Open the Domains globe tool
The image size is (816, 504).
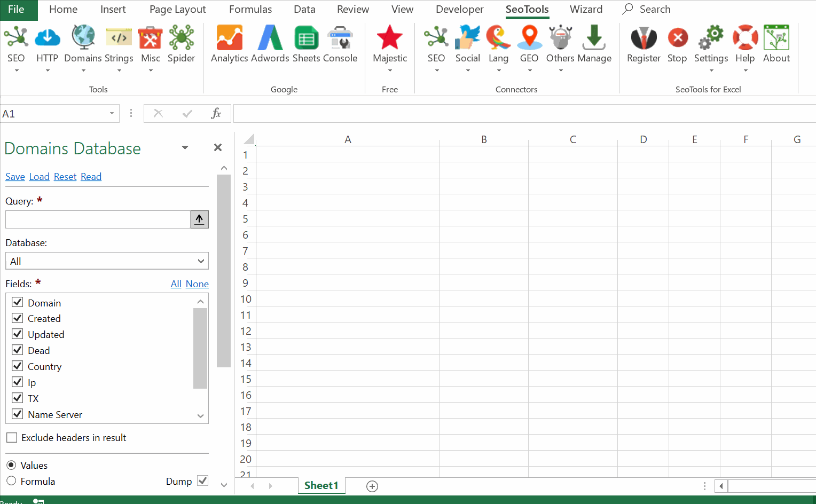(83, 37)
